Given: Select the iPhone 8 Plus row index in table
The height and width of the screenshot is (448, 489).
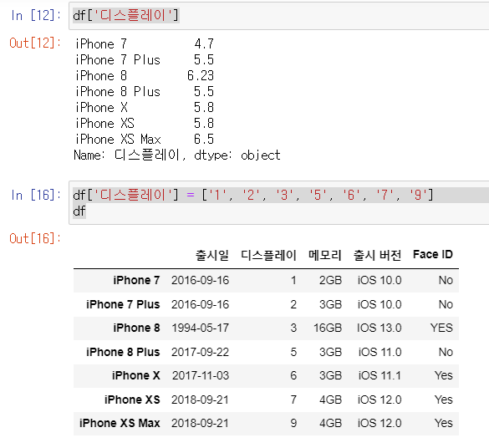Looking at the screenshot, I should pyautogui.click(x=123, y=352).
